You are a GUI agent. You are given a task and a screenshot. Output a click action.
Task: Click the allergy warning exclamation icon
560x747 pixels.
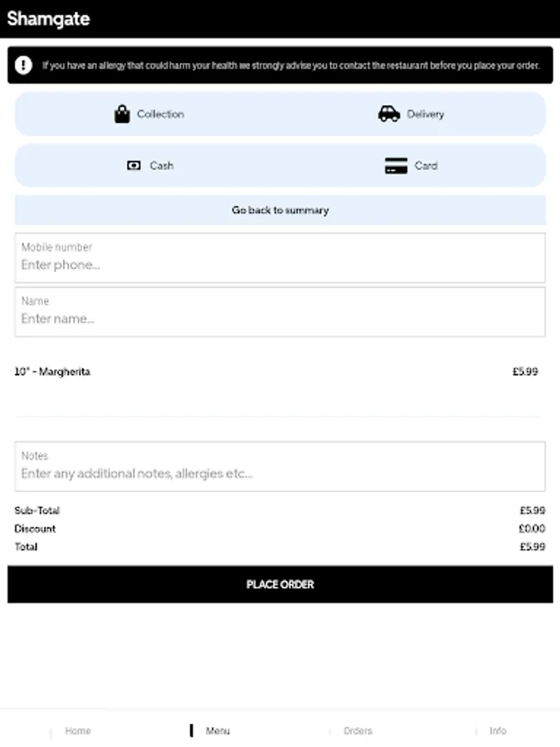point(23,66)
